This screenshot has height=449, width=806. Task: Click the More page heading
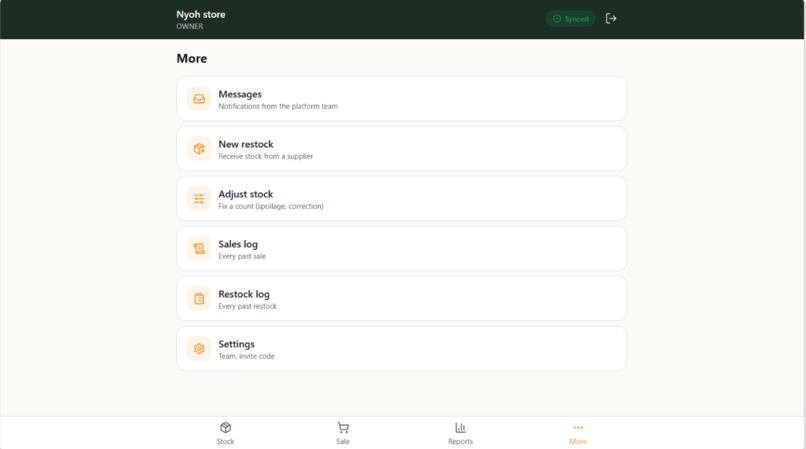pos(192,59)
